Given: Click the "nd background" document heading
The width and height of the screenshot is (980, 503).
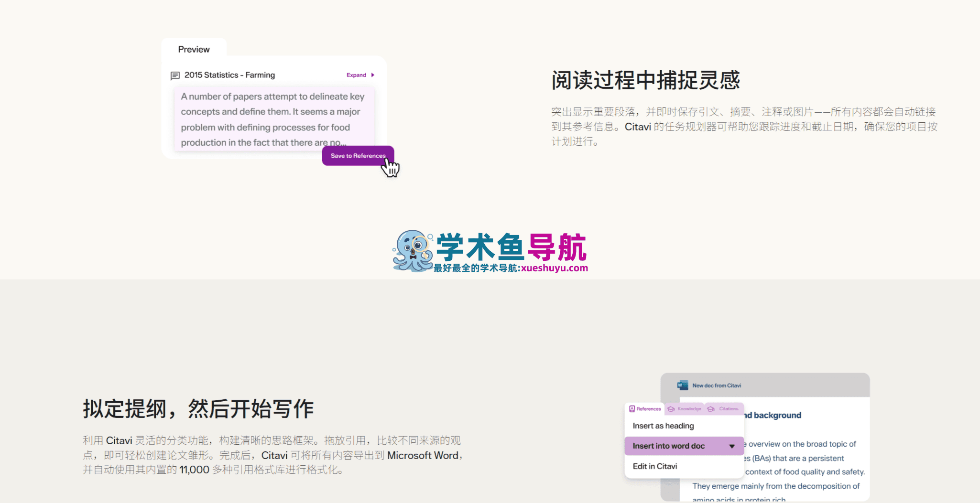Looking at the screenshot, I should coord(773,415).
